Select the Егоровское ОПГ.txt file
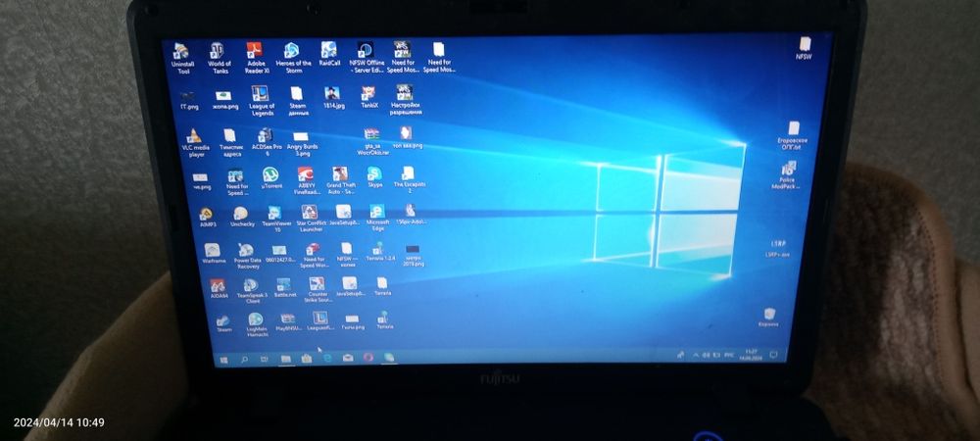Image resolution: width=980 pixels, height=441 pixels. (x=792, y=135)
